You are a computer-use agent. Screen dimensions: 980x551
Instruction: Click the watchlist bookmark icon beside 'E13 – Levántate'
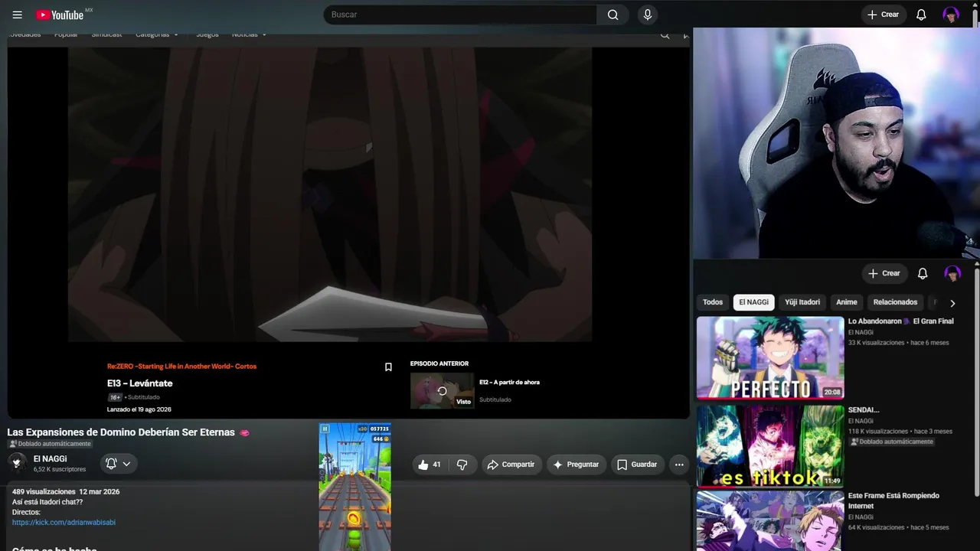click(388, 367)
